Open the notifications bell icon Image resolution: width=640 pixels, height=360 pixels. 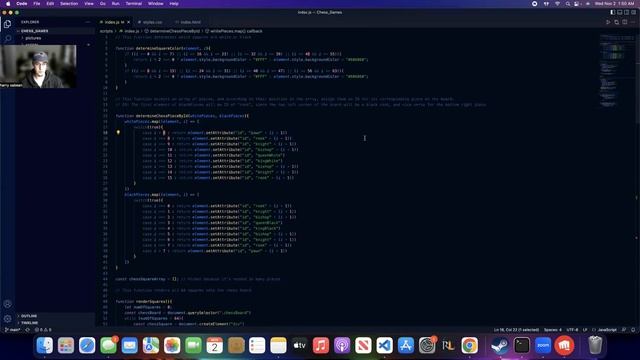coord(633,330)
